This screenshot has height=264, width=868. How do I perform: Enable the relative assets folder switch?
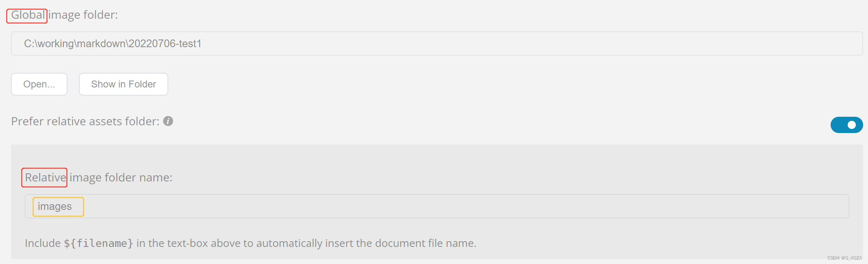point(846,125)
